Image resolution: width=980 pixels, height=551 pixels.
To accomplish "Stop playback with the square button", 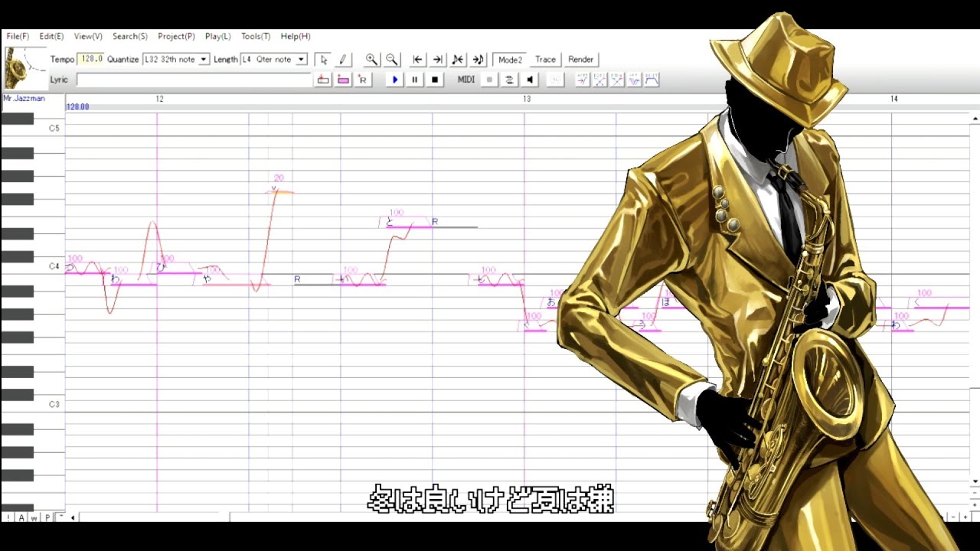I will tap(435, 80).
